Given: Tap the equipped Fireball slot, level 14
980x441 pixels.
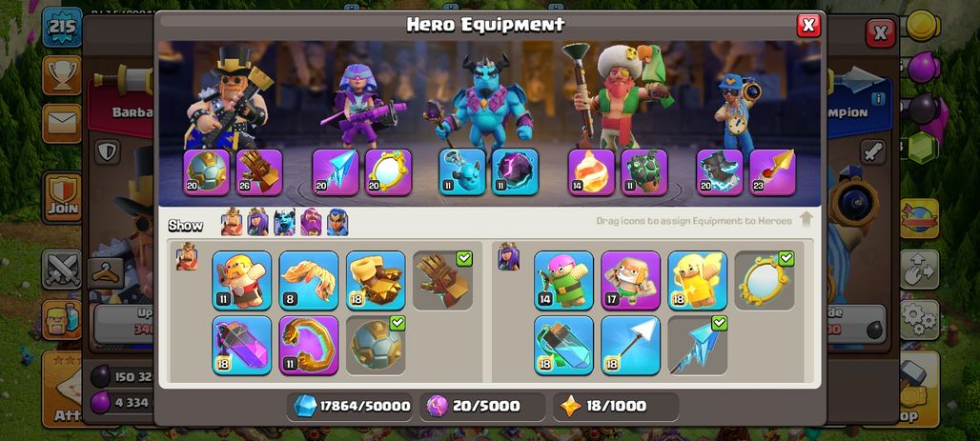Looking at the screenshot, I should tap(591, 172).
